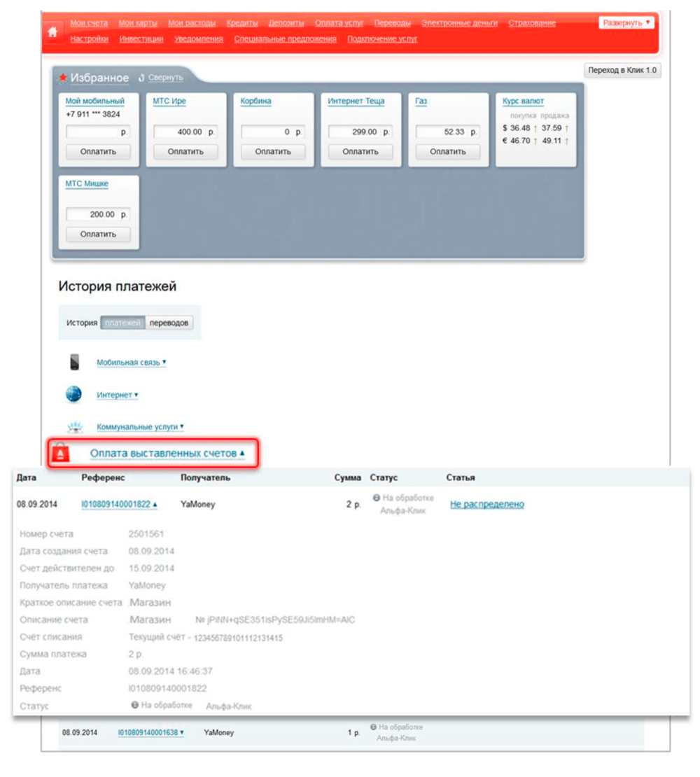Open Мой мобильный favorite link
The height and width of the screenshot is (777, 700).
(95, 101)
